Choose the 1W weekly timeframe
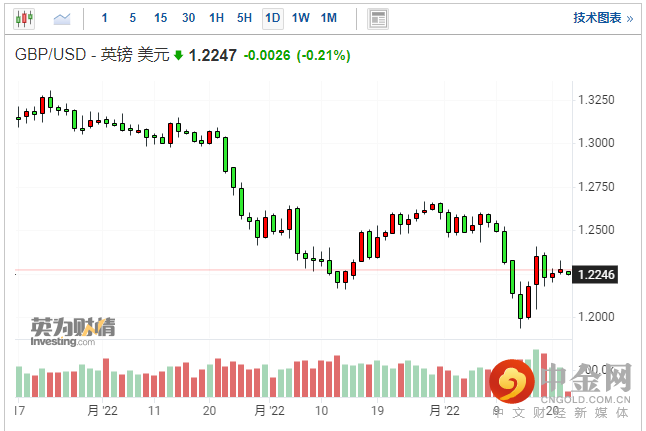 pos(300,18)
